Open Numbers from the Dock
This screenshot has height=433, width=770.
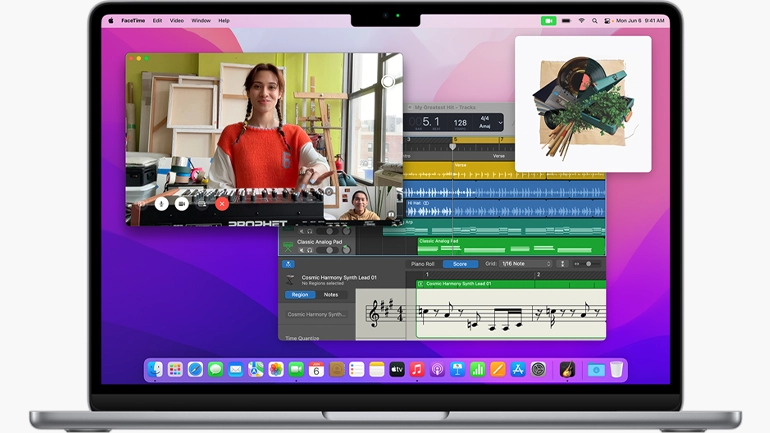477,369
